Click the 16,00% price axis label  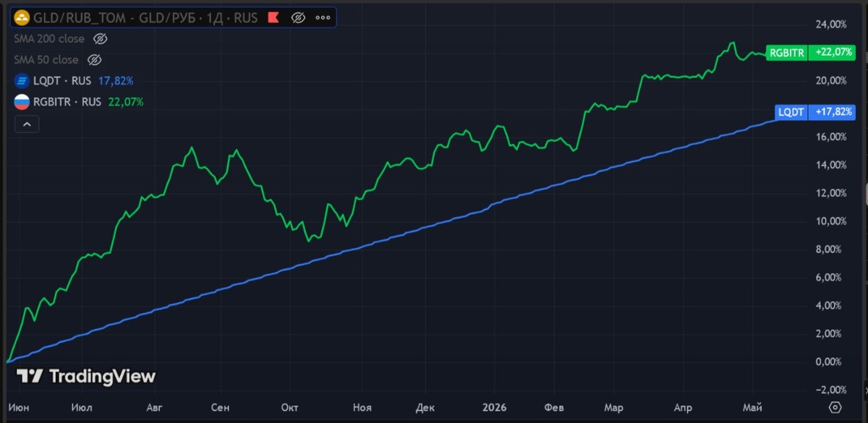[x=830, y=137]
